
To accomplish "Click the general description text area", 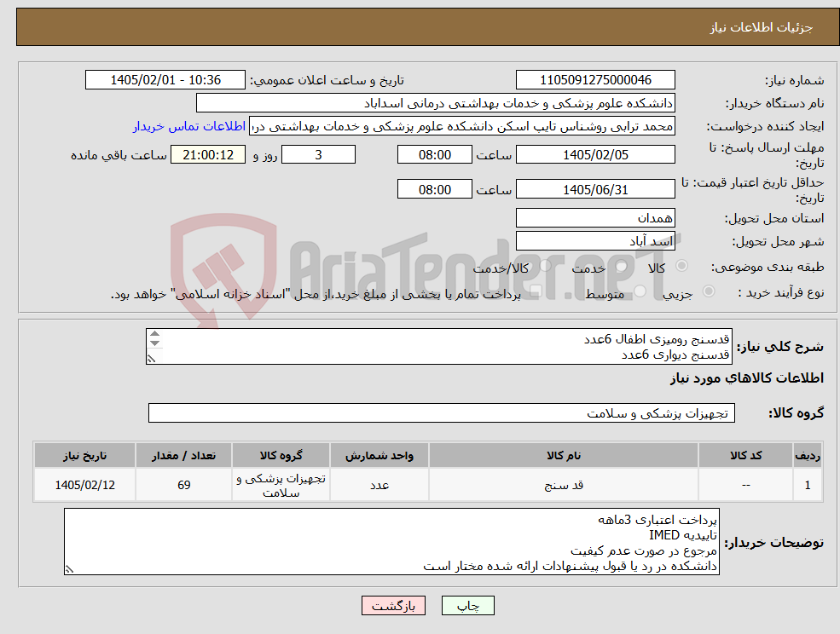I will [438, 347].
